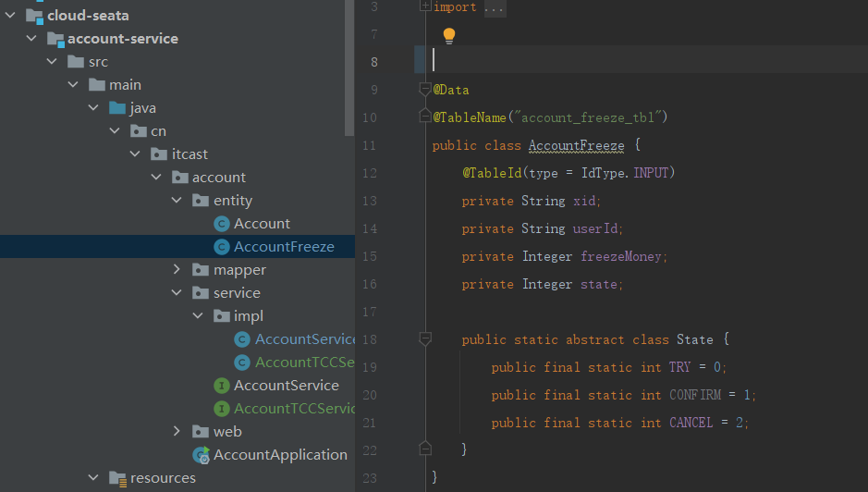Viewport: 868px width, 492px height.
Task: Click the web package icon
Action: click(x=201, y=431)
